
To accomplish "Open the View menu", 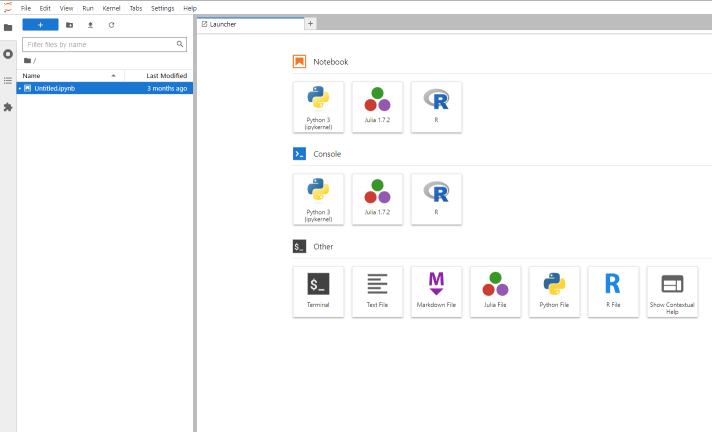I will tap(66, 8).
